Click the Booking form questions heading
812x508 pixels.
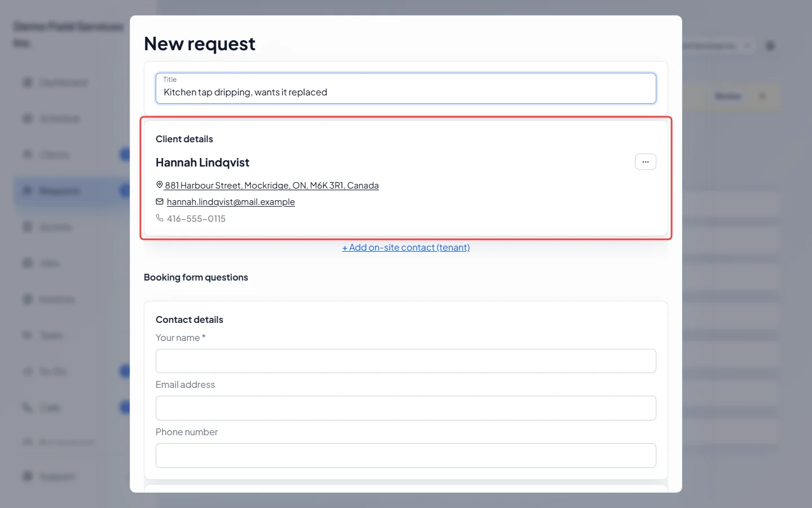coord(196,277)
